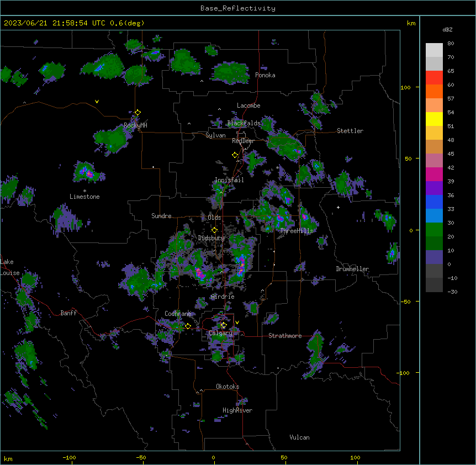Click the Base_Reflectivity title
This screenshot has width=476, height=465.
tap(238, 8)
